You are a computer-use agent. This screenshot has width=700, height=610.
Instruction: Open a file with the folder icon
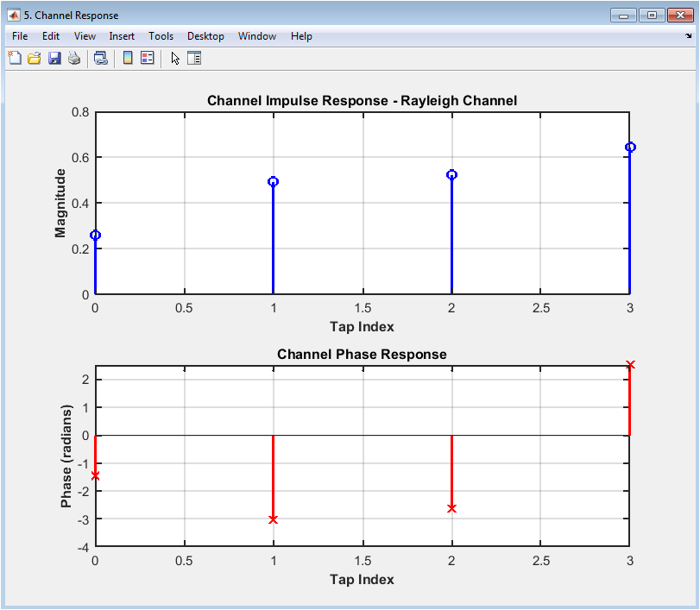coord(35,59)
